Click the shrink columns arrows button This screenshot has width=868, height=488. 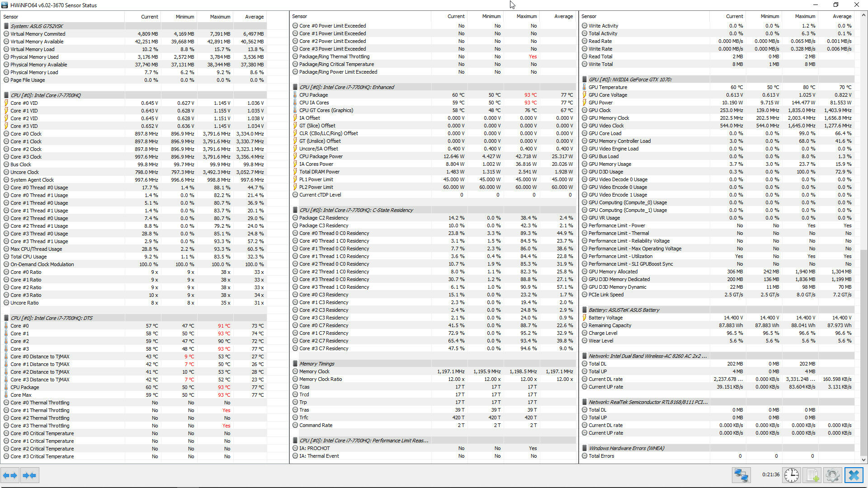click(x=29, y=475)
